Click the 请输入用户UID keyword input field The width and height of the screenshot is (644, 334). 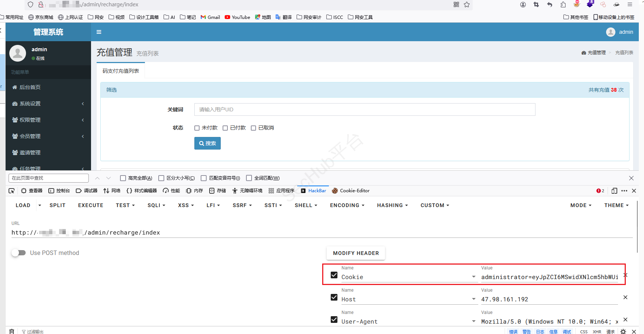coord(365,109)
